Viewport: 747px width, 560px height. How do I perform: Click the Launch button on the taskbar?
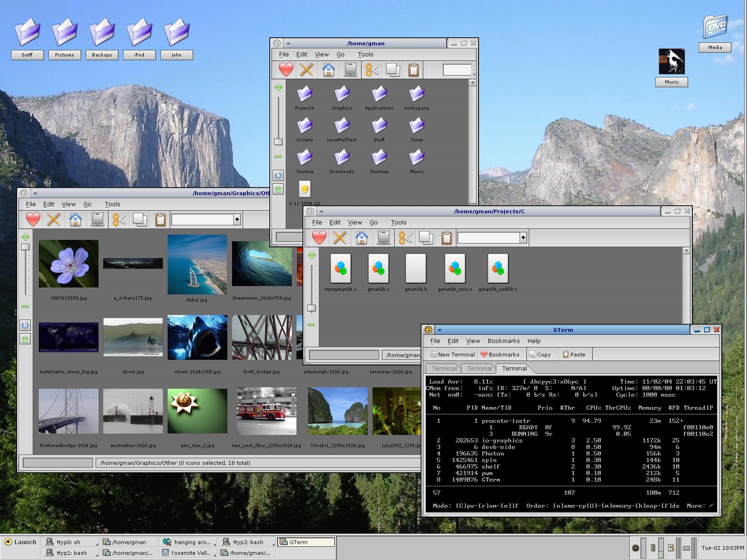click(x=20, y=542)
